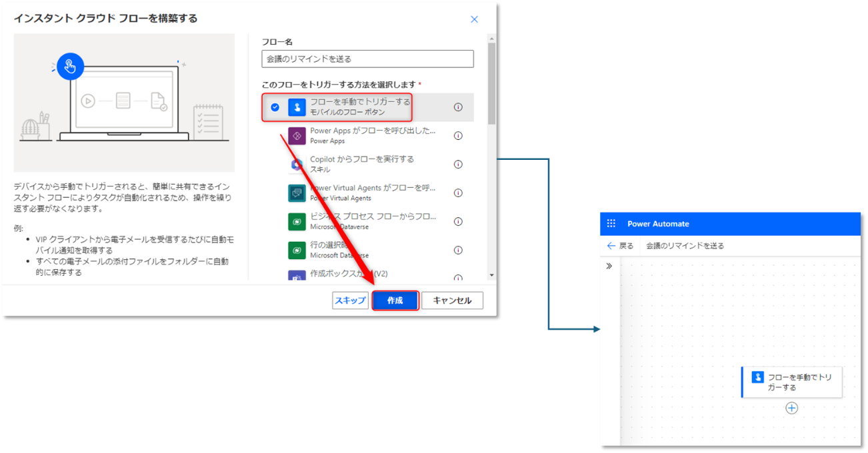Select the Power Virtual Agents trigger icon
The image size is (868, 453).
point(297,193)
